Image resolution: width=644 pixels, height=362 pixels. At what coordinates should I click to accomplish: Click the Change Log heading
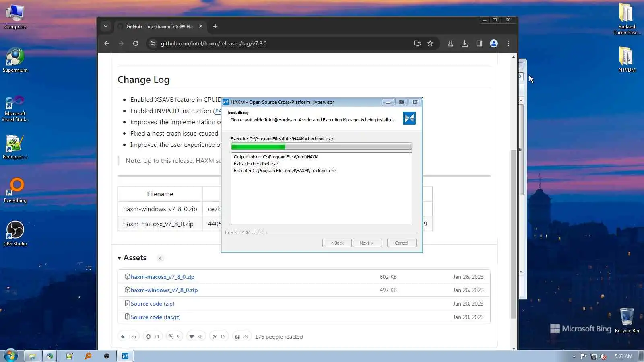point(144,80)
